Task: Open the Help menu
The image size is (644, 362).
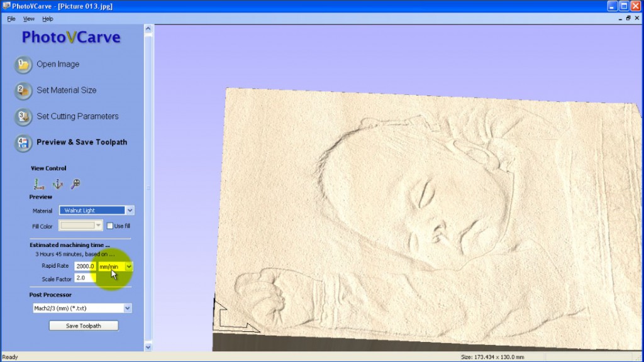Action: pyautogui.click(x=47, y=18)
